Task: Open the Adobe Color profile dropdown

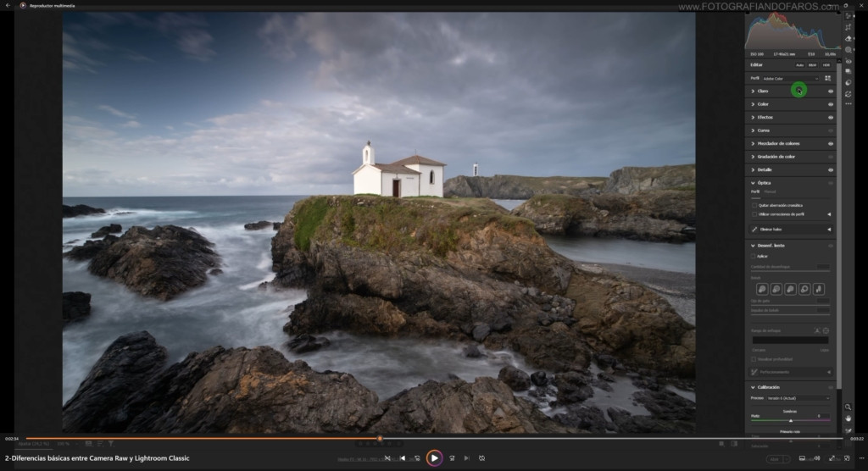Action: click(x=791, y=79)
